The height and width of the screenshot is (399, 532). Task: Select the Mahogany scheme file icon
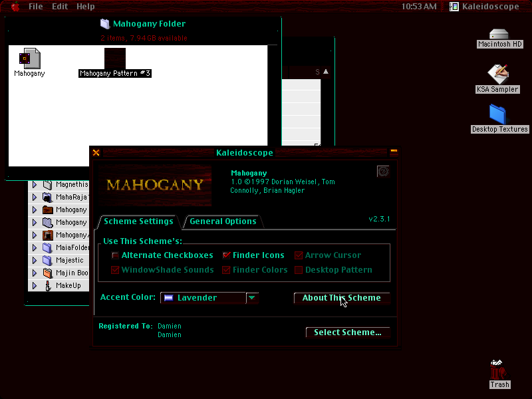pyautogui.click(x=30, y=59)
